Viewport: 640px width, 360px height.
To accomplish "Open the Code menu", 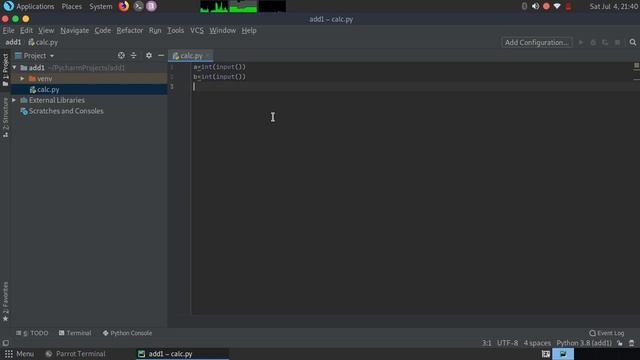I will click(102, 31).
